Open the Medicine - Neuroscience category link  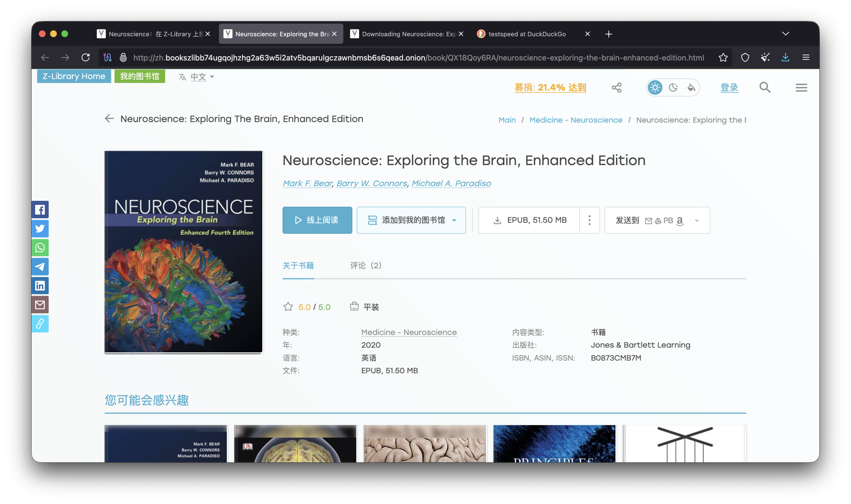coord(409,332)
